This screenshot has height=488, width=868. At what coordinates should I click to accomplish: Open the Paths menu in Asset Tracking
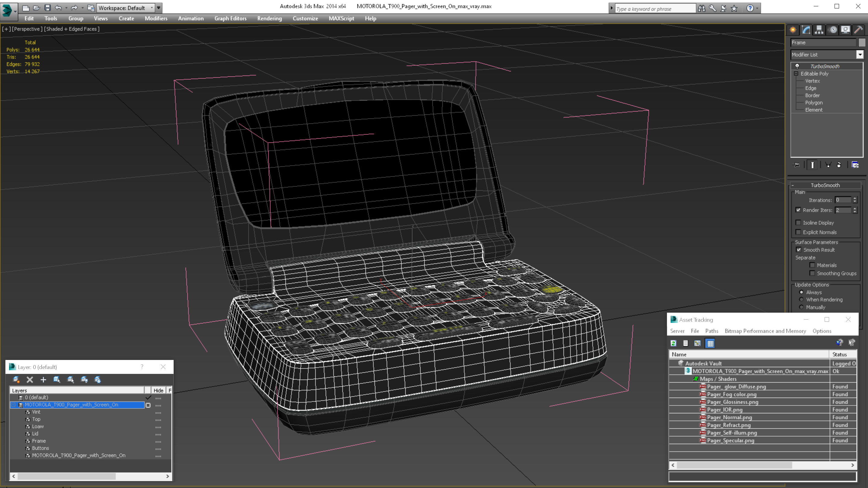pyautogui.click(x=712, y=331)
